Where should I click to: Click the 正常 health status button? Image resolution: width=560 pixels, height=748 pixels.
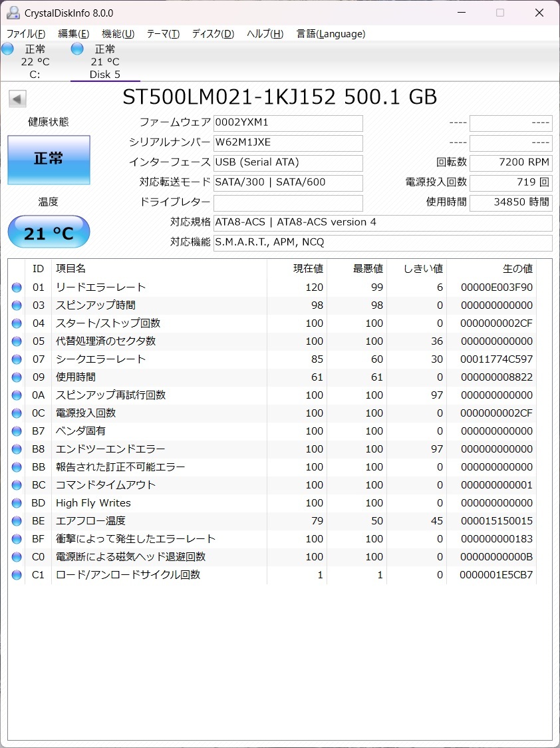[x=49, y=160]
